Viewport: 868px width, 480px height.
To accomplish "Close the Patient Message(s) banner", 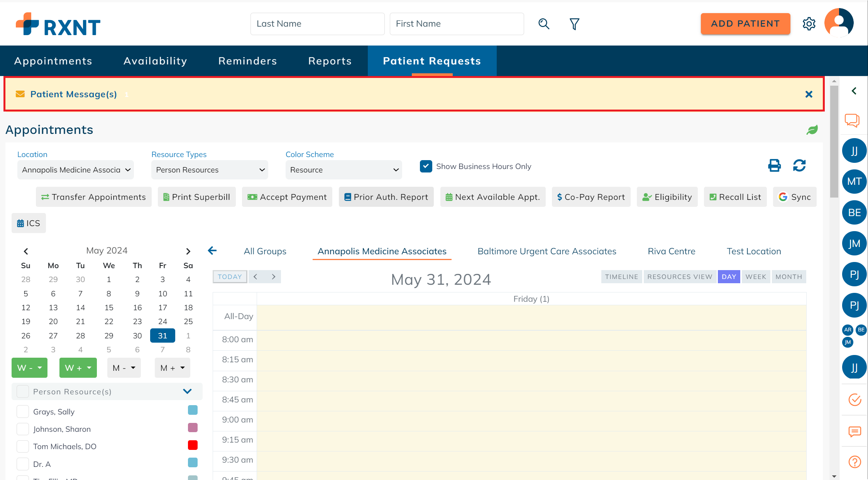I will click(809, 94).
